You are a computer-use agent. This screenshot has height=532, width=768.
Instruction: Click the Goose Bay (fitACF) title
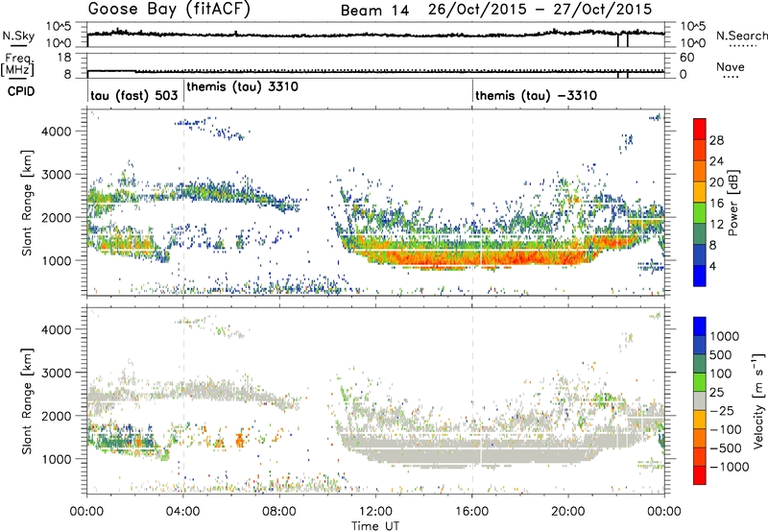169,9
